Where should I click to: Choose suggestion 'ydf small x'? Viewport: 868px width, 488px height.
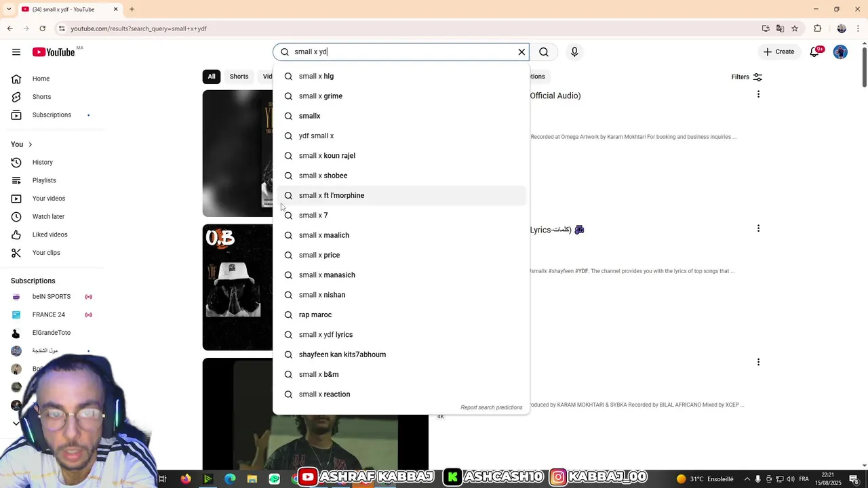pyautogui.click(x=401, y=136)
